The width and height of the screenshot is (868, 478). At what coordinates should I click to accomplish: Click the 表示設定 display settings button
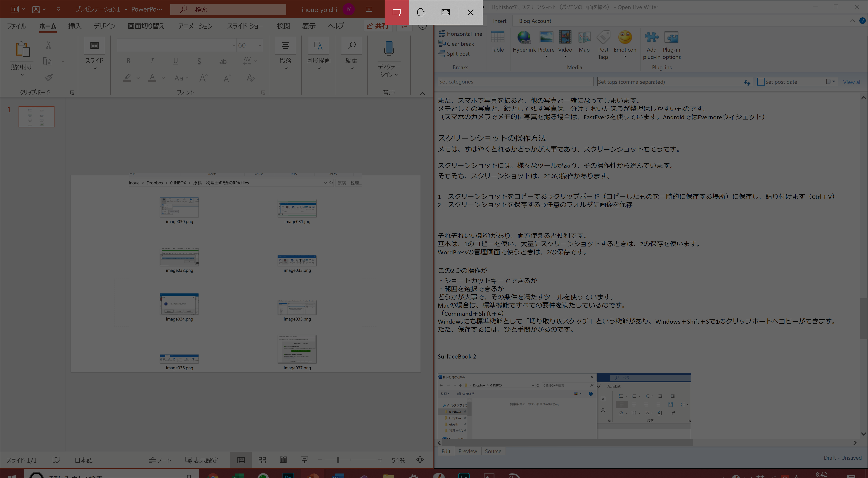click(201, 460)
